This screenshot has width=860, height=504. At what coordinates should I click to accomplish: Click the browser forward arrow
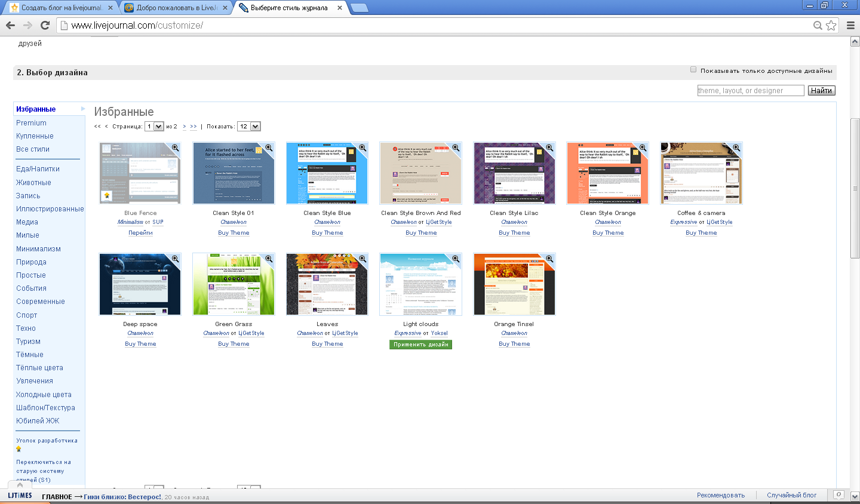point(27,25)
